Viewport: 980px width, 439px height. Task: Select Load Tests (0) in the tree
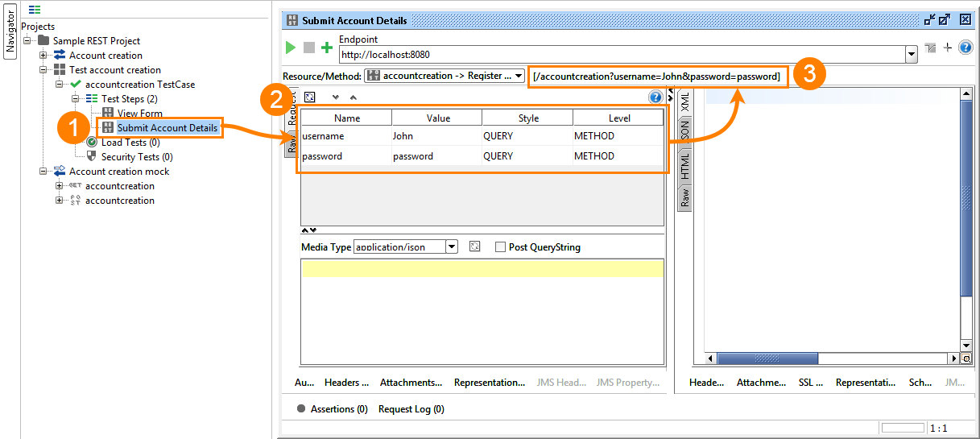[x=130, y=142]
